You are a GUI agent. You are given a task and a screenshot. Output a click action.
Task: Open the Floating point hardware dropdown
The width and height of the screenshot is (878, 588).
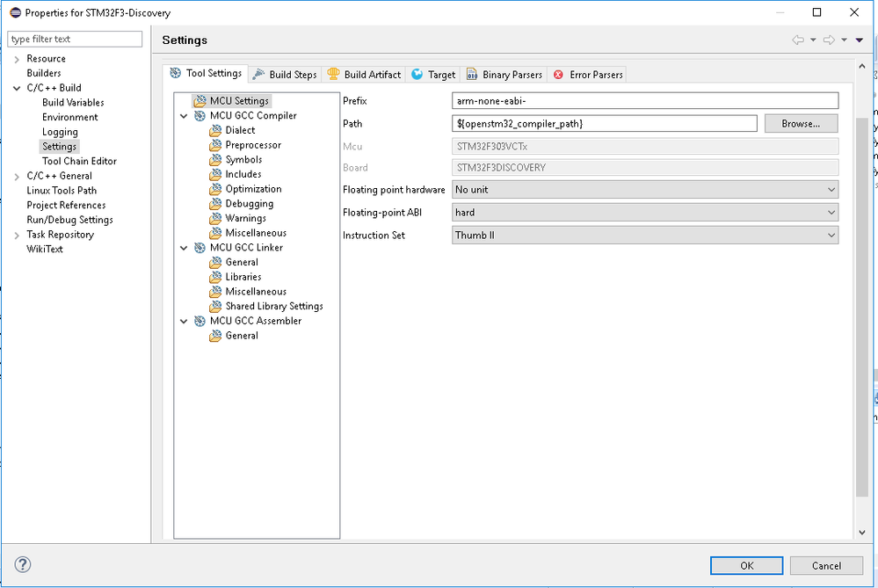point(645,190)
